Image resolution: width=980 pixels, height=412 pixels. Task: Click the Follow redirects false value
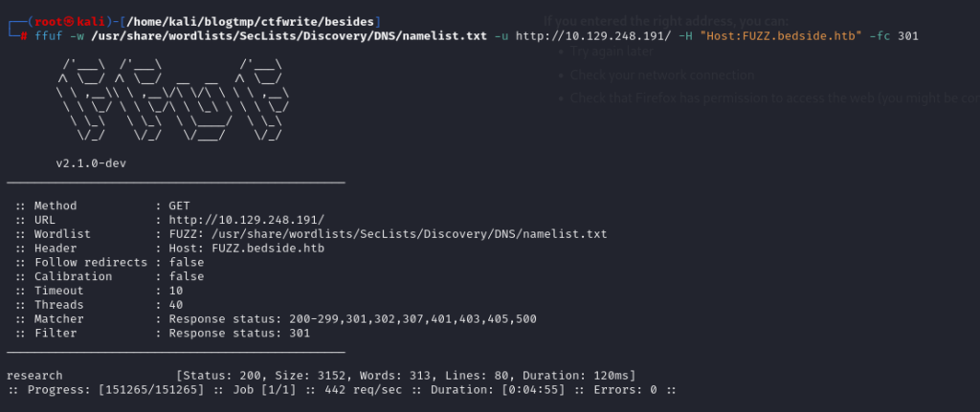point(187,262)
